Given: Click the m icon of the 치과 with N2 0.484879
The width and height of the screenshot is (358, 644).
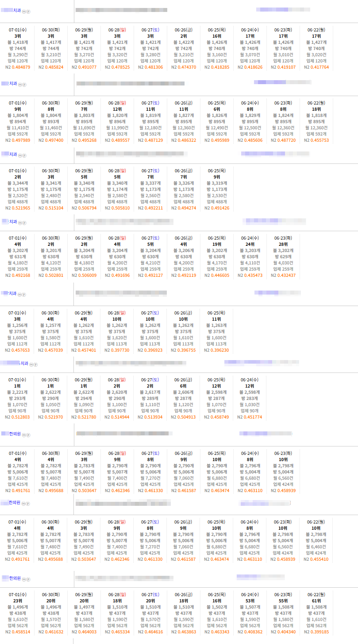Looking at the screenshot, I should 23,11.
